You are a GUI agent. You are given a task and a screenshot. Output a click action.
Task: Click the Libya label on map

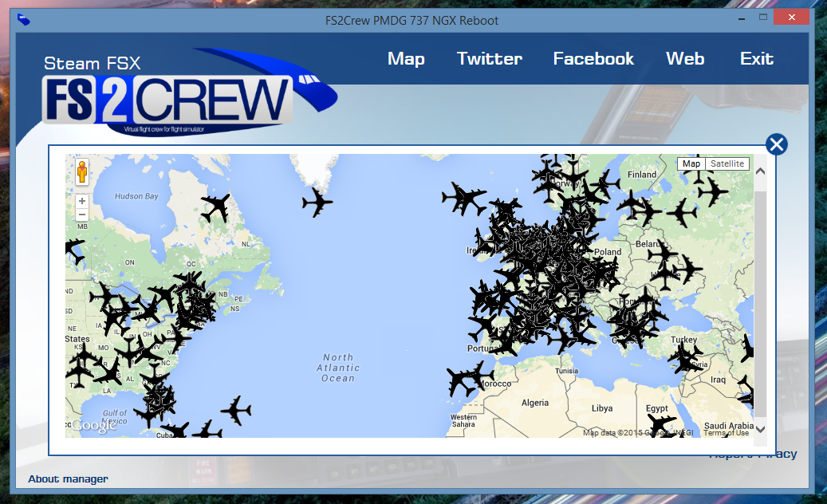click(602, 408)
